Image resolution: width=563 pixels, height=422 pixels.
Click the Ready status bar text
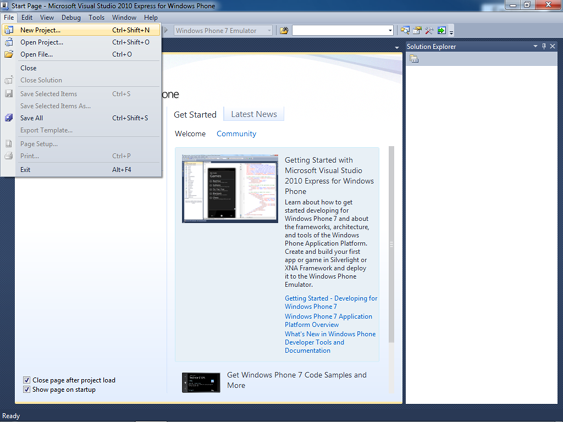pyautogui.click(x=11, y=416)
